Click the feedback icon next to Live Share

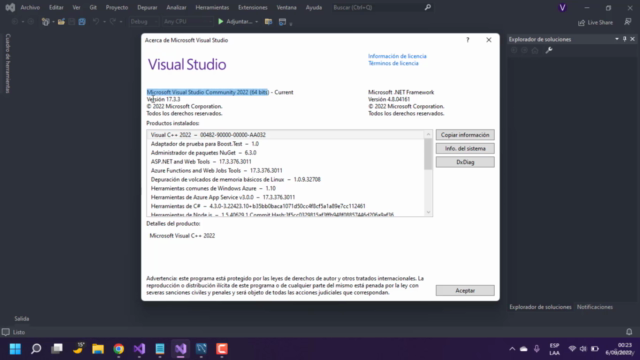point(628,22)
